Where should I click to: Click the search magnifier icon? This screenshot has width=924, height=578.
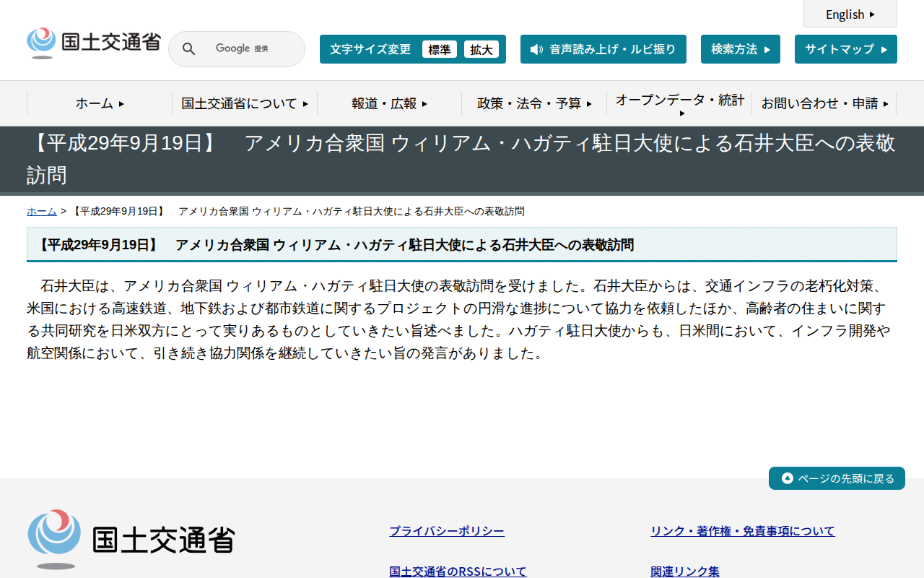[188, 49]
